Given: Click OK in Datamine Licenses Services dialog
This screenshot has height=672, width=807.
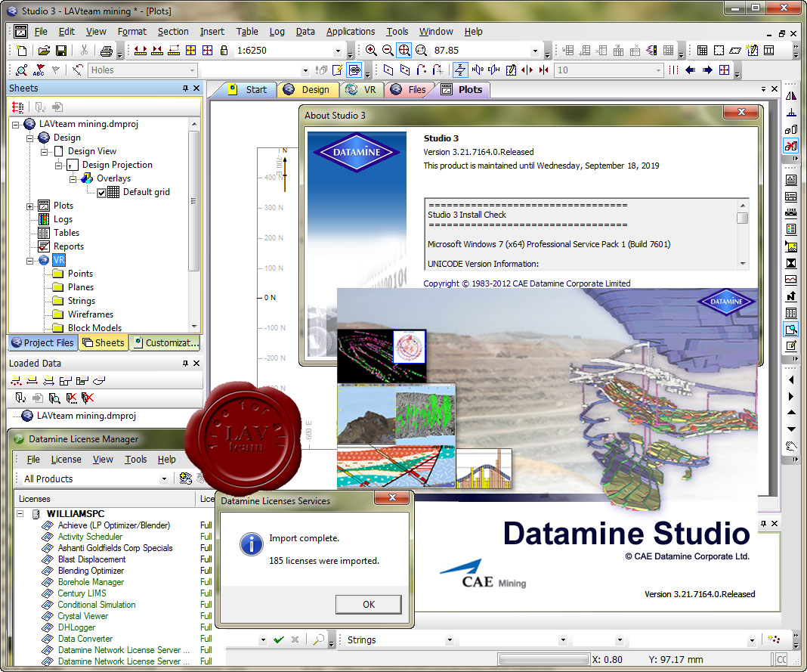Looking at the screenshot, I should 369,604.
